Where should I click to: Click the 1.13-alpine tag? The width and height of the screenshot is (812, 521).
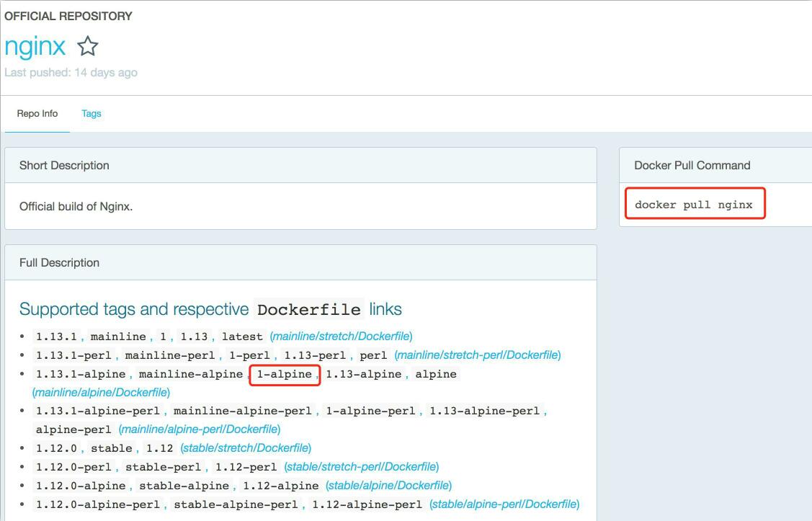(x=364, y=374)
